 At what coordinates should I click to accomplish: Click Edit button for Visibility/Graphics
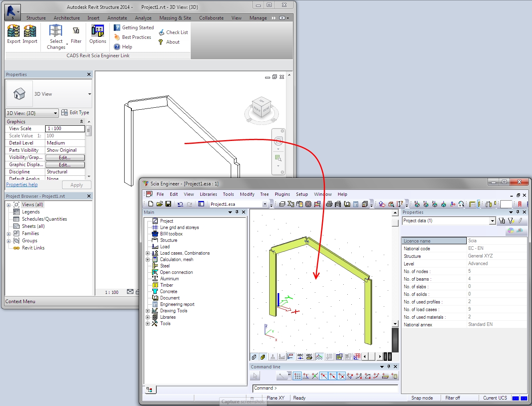click(x=65, y=158)
